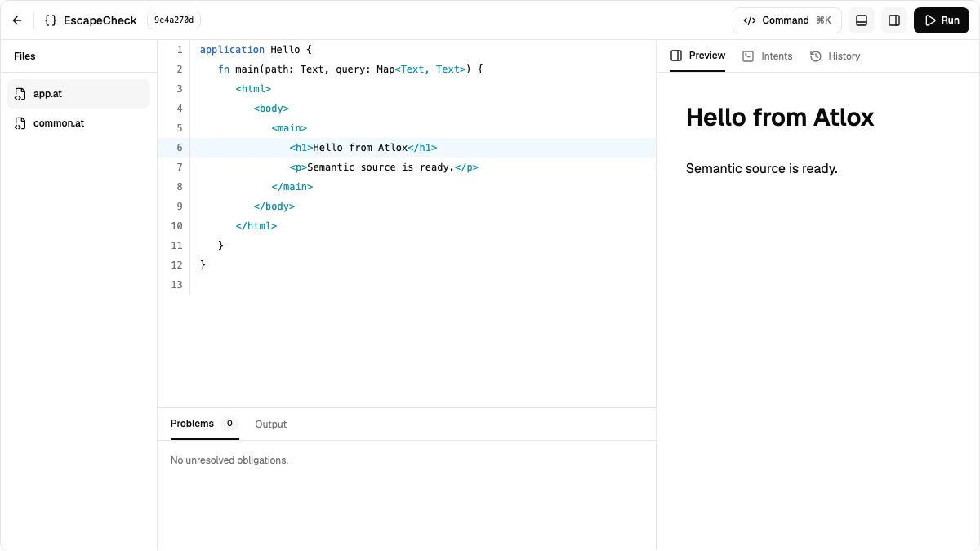The image size is (980, 551).
Task: Run the application
Action: coord(942,20)
